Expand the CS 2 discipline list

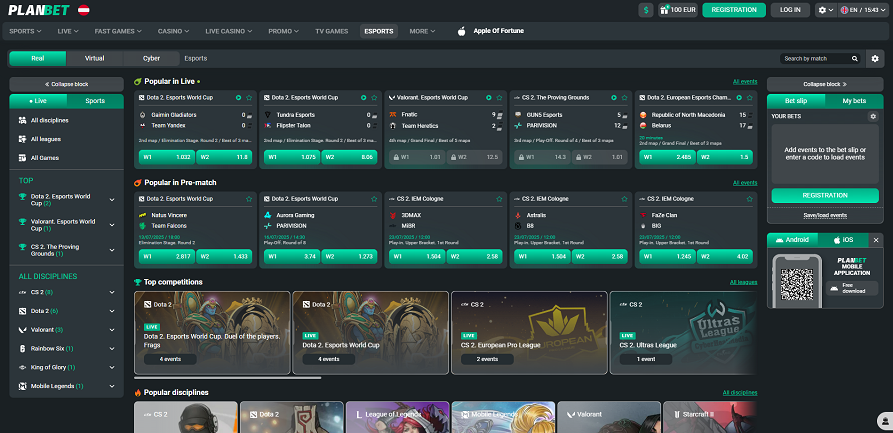click(112, 293)
